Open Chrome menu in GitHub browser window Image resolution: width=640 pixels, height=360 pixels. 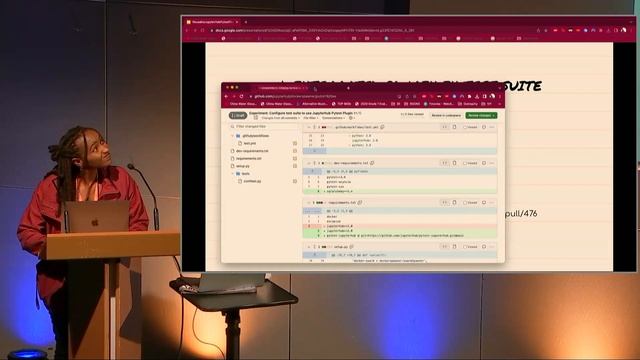point(500,96)
